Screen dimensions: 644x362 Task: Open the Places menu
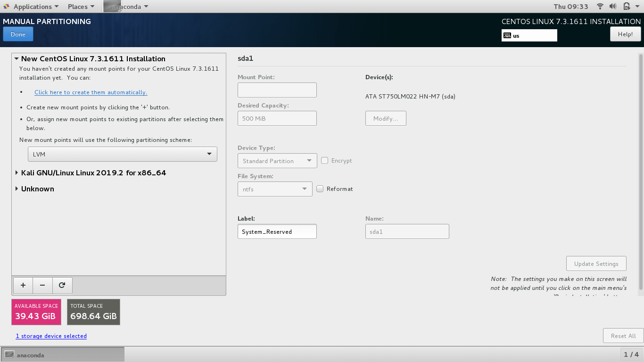81,7
